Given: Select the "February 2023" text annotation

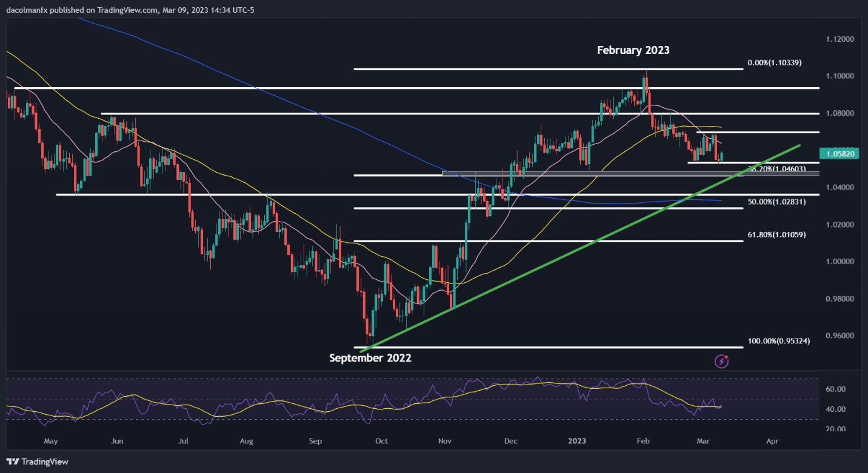Looking at the screenshot, I should click(x=633, y=50).
